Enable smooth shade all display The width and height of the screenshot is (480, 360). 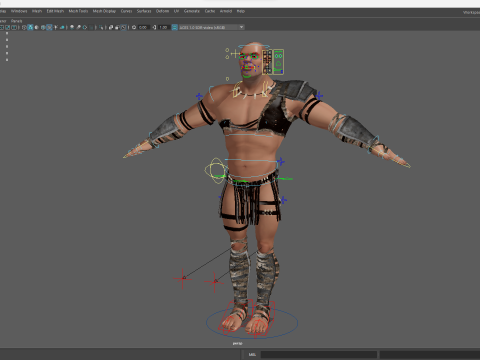[30, 27]
